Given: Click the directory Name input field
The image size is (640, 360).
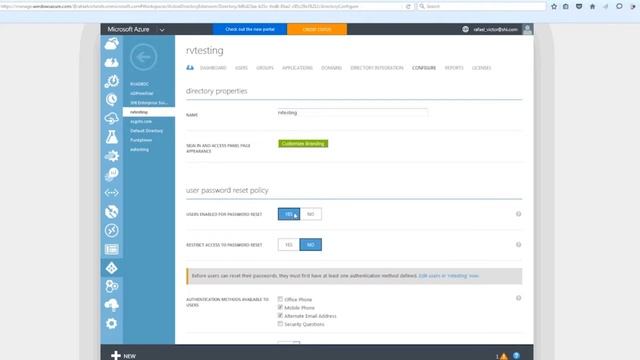Looking at the screenshot, I should [352, 113].
